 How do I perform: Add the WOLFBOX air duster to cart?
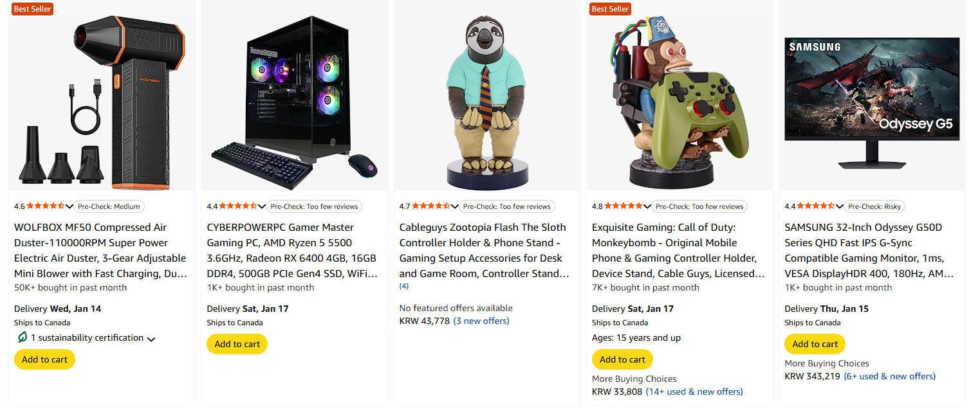[44, 359]
